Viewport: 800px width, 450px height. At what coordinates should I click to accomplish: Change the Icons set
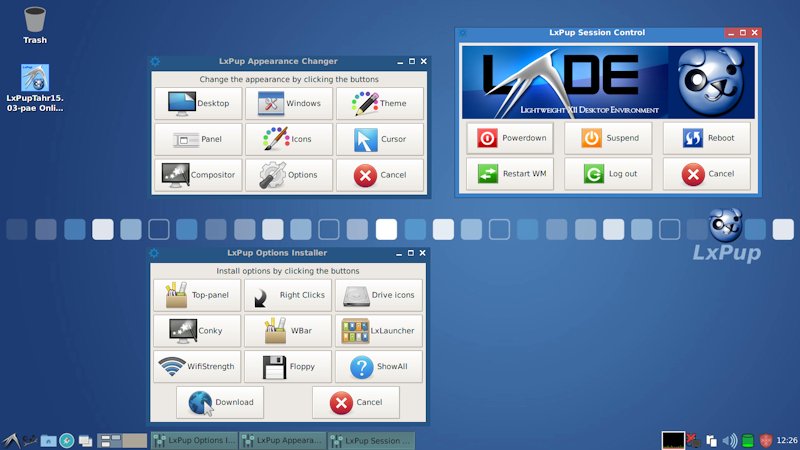tap(289, 139)
